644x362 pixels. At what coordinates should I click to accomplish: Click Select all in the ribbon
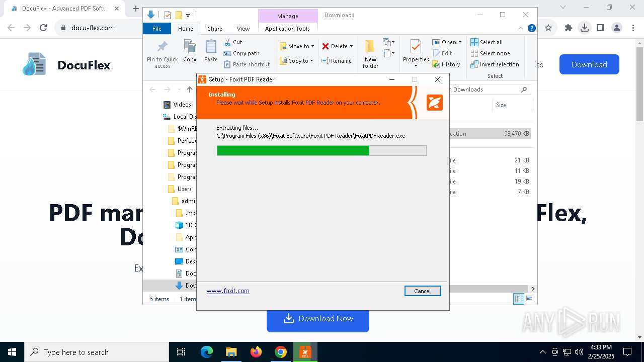487,42
